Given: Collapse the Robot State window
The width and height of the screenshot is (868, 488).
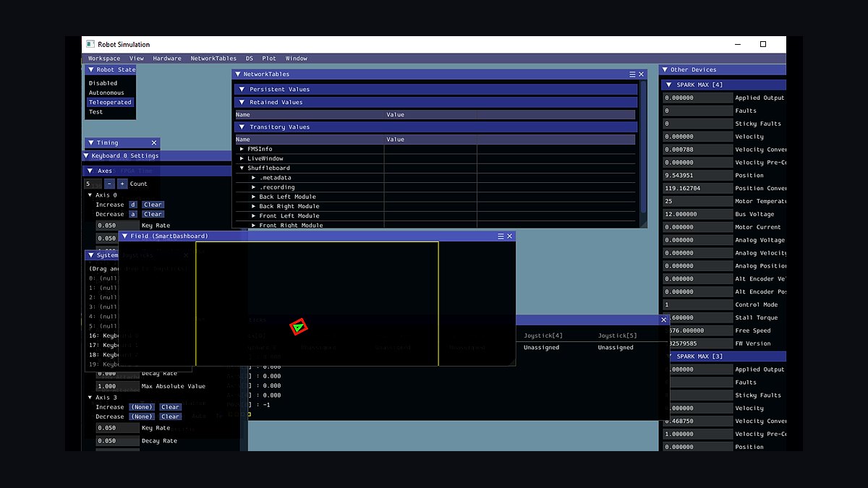Looking at the screenshot, I should tap(90, 70).
